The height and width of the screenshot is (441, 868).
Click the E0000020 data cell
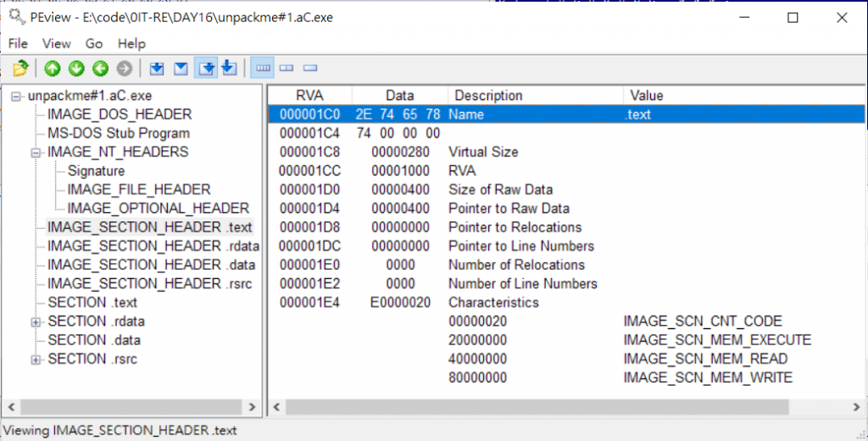click(x=400, y=303)
